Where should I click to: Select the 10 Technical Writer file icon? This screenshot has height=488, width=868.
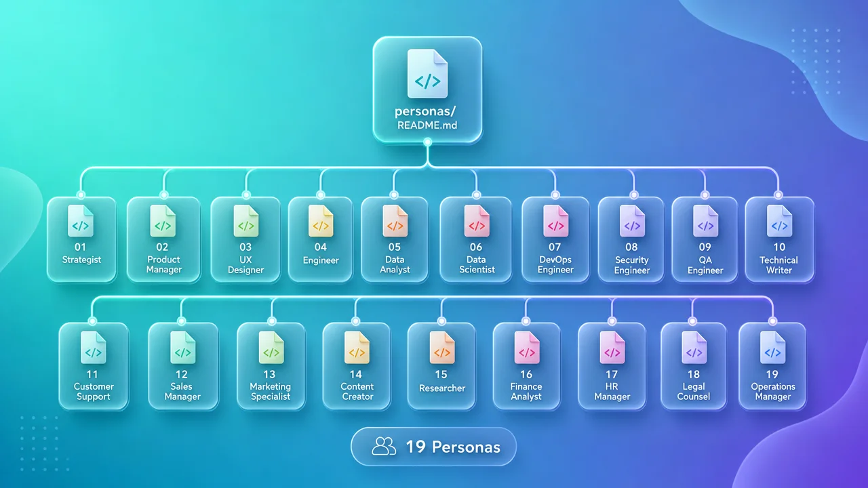click(779, 221)
